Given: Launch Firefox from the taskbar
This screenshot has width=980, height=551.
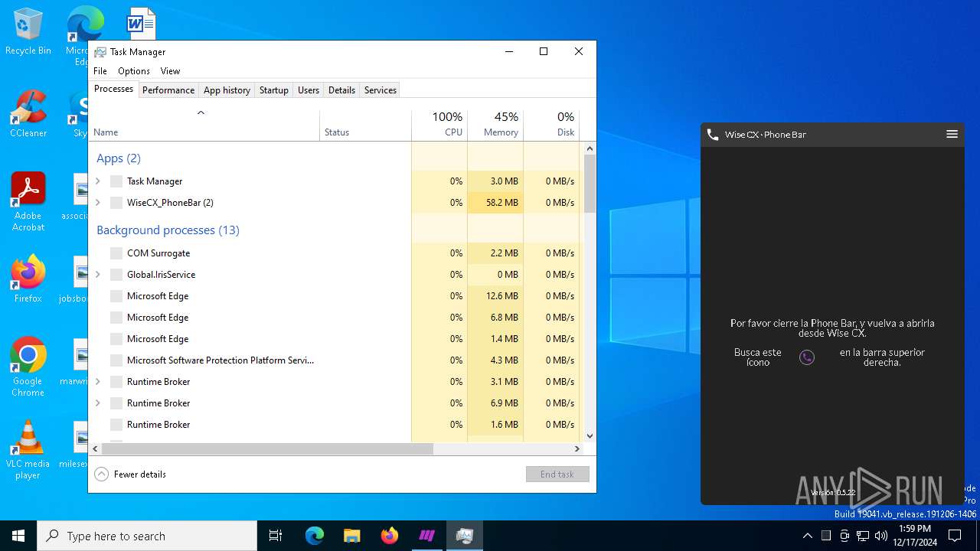Looking at the screenshot, I should [389, 536].
